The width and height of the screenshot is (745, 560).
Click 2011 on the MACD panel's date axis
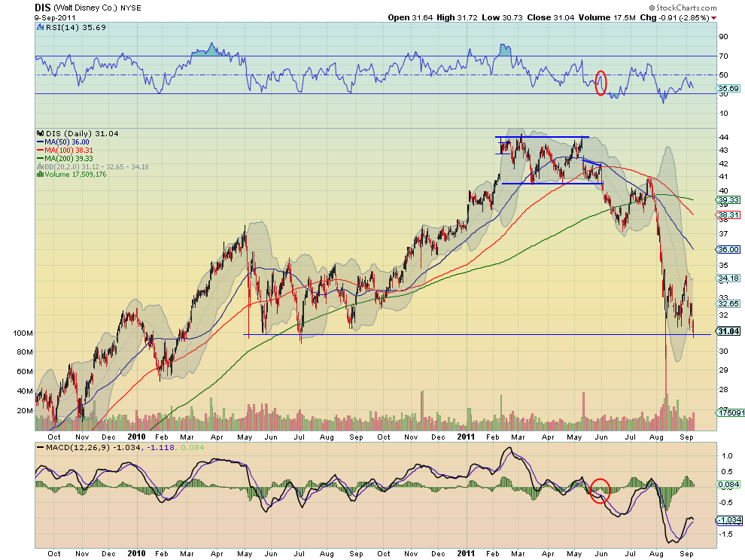466,553
